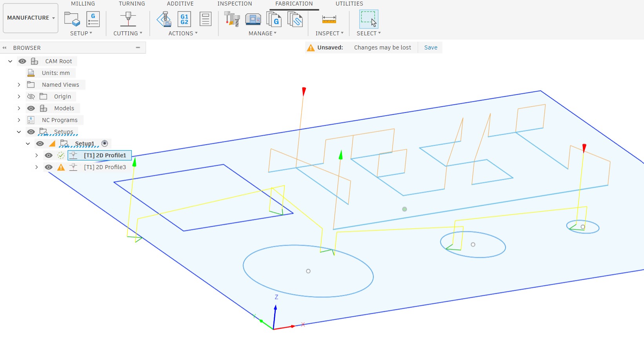Screen dimensions: 644x346
Task: Select the [T1] 2D Profile3 operation
Action: [105, 167]
